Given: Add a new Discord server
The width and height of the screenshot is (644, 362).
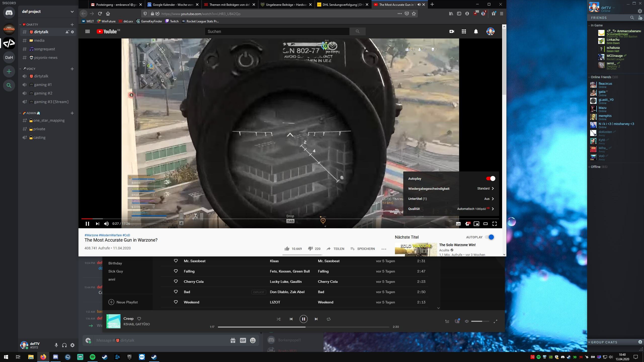Looking at the screenshot, I should click(9, 71).
